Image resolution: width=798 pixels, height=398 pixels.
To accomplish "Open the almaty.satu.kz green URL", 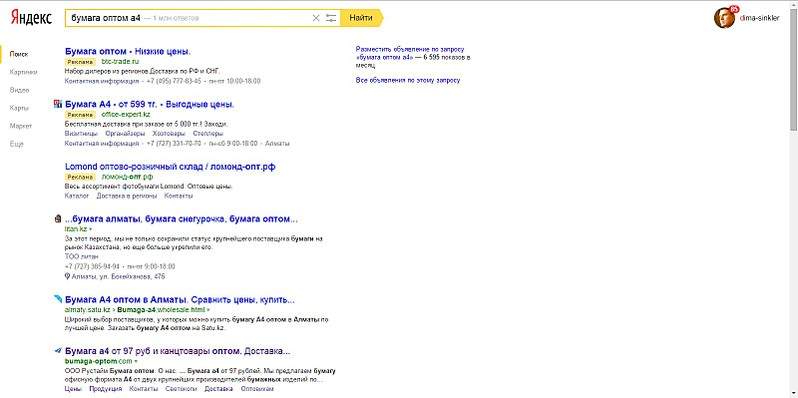I will point(88,309).
